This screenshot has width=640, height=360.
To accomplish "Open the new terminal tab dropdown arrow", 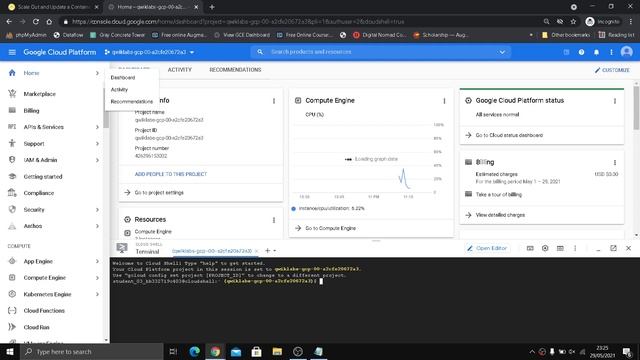I will click(275, 251).
